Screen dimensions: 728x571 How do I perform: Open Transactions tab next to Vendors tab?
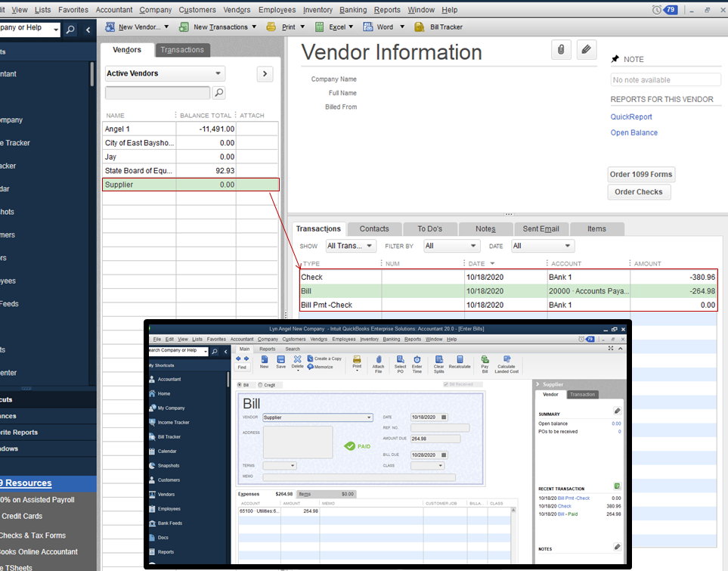(x=182, y=50)
